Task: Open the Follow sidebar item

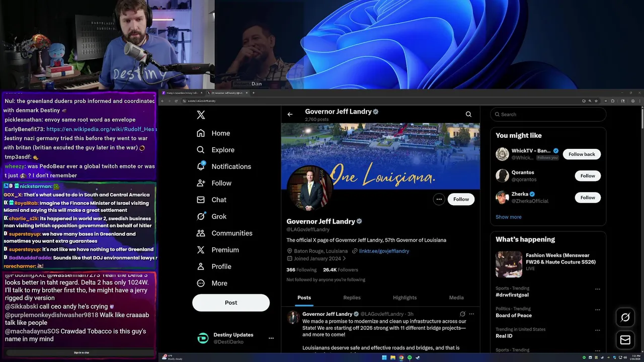Action: pos(214,183)
